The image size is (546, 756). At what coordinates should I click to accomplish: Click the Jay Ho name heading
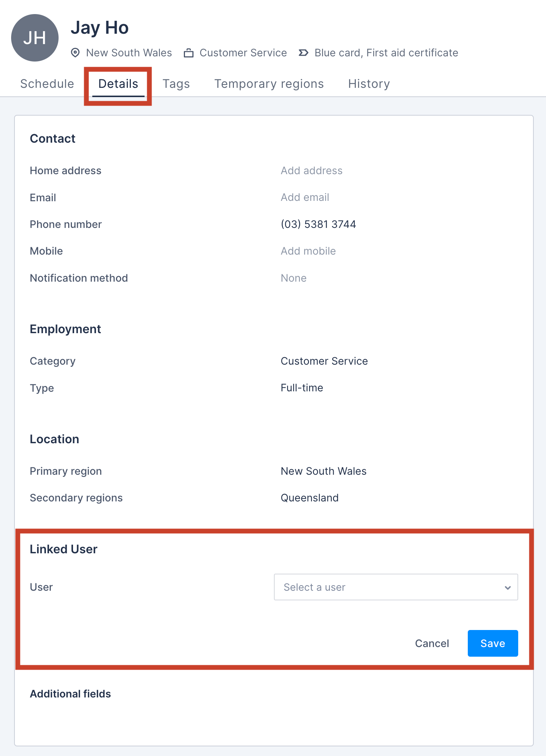click(x=100, y=27)
